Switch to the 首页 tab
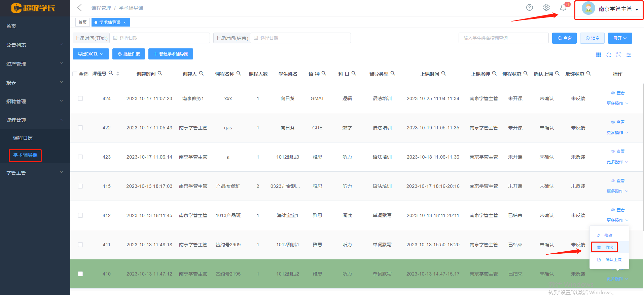 [x=82, y=23]
